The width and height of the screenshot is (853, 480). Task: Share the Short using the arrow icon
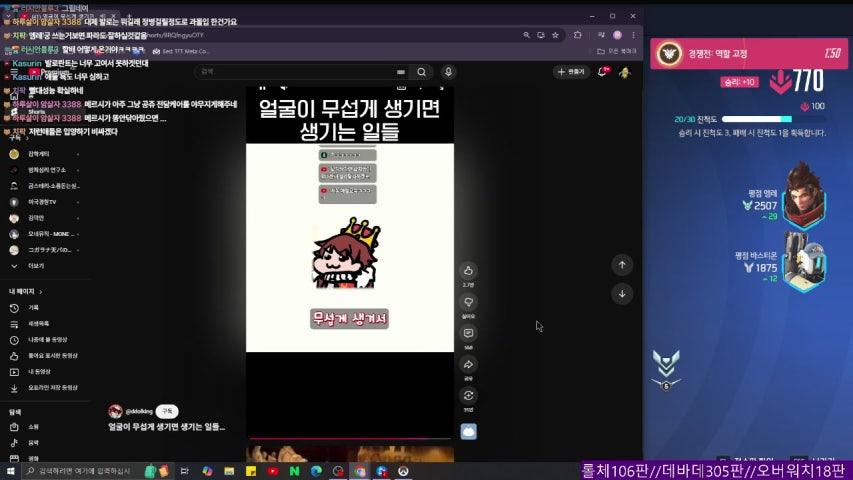click(468, 365)
